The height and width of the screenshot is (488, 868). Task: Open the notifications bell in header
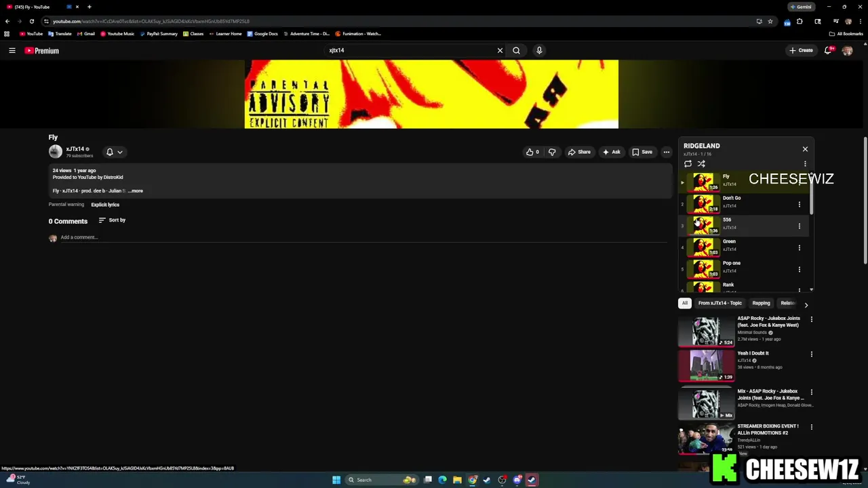click(x=828, y=50)
